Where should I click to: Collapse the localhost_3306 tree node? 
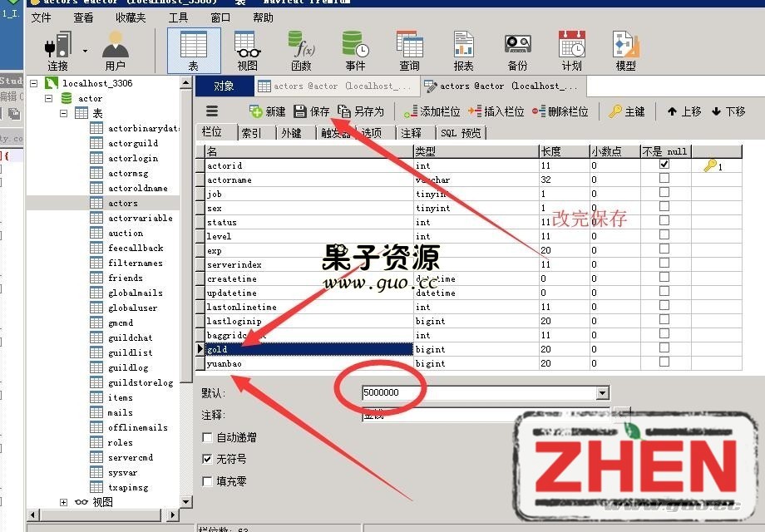click(x=34, y=83)
